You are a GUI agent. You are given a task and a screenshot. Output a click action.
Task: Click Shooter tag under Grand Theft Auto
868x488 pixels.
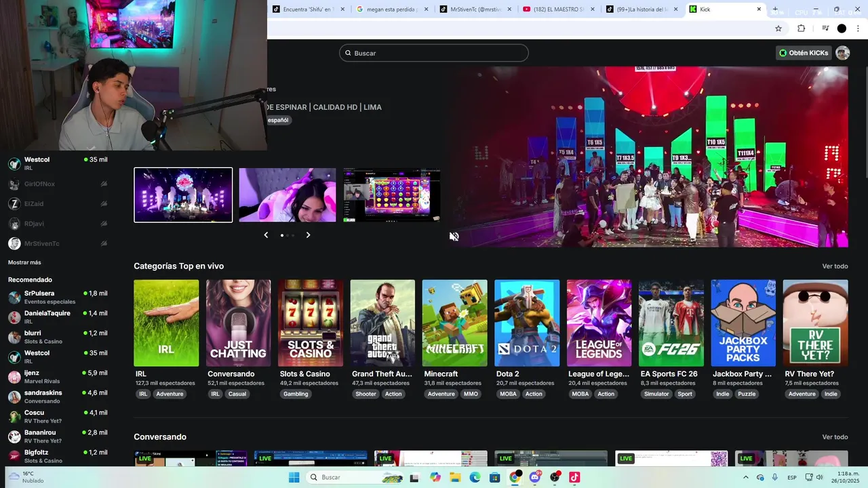366,394
